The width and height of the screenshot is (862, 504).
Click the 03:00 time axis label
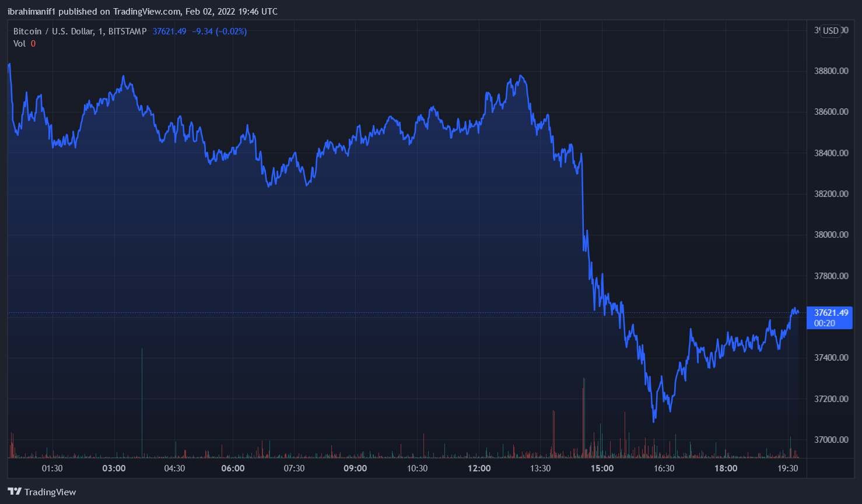tap(114, 468)
